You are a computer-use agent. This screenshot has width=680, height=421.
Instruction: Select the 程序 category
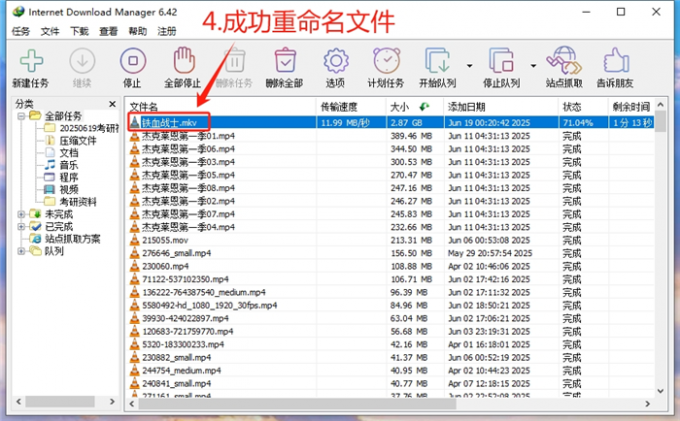pyautogui.click(x=69, y=177)
